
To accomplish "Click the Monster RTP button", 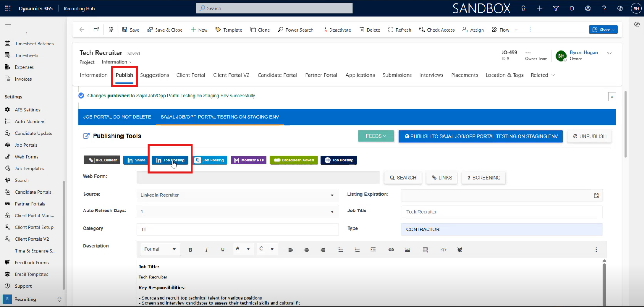I will (x=249, y=160).
